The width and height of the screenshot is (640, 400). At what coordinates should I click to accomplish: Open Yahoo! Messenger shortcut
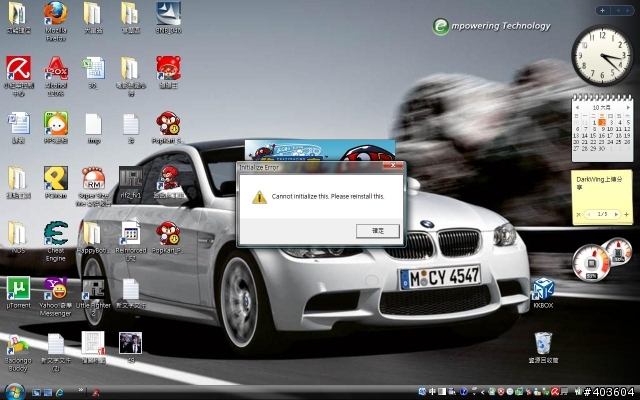(x=56, y=297)
